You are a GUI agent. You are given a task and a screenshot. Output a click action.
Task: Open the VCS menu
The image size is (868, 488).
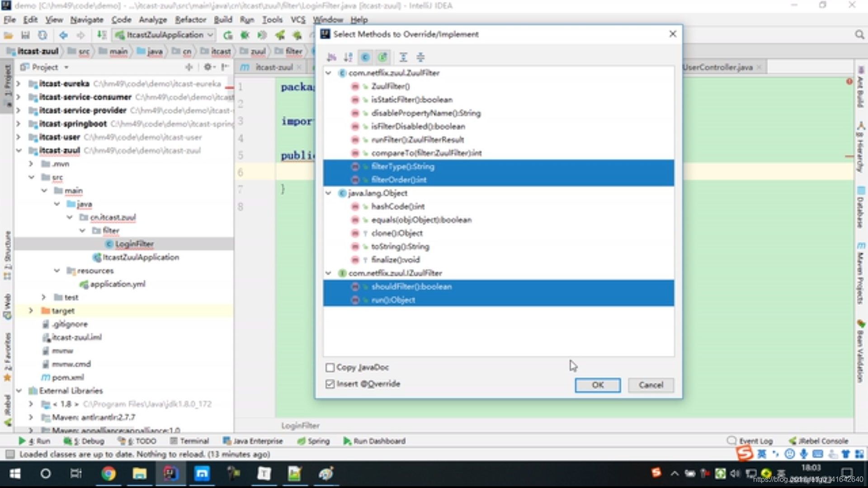click(298, 19)
